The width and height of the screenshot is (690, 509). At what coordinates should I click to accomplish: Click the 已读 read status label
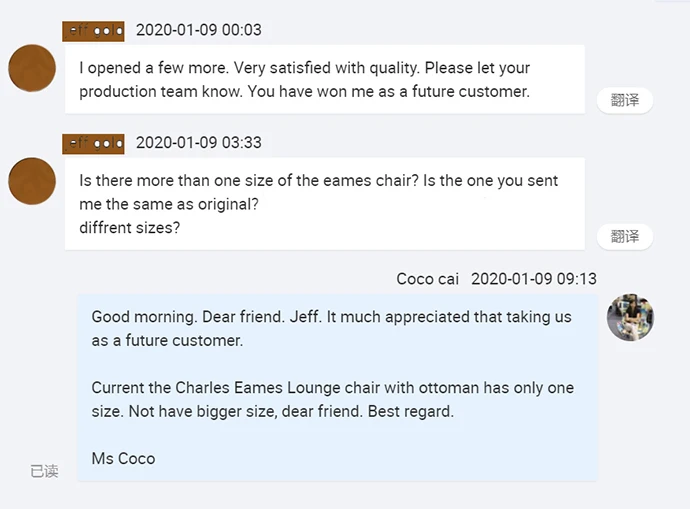coord(44,471)
